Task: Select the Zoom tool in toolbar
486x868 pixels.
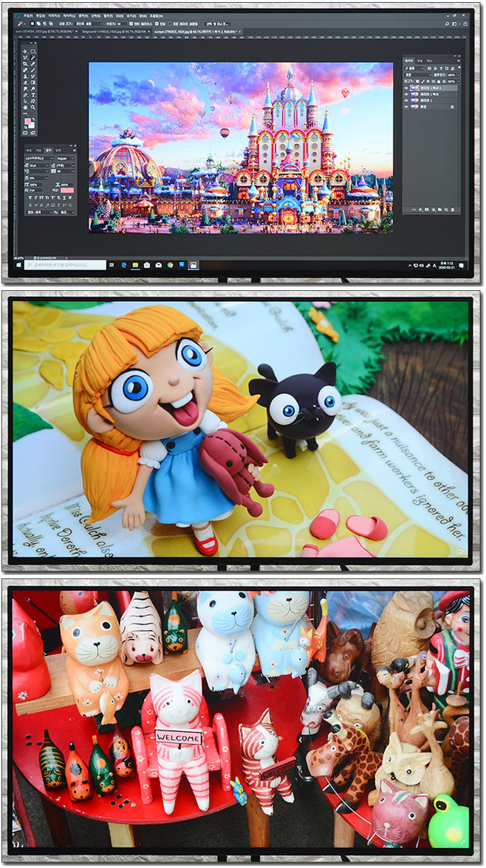Action: (33, 107)
